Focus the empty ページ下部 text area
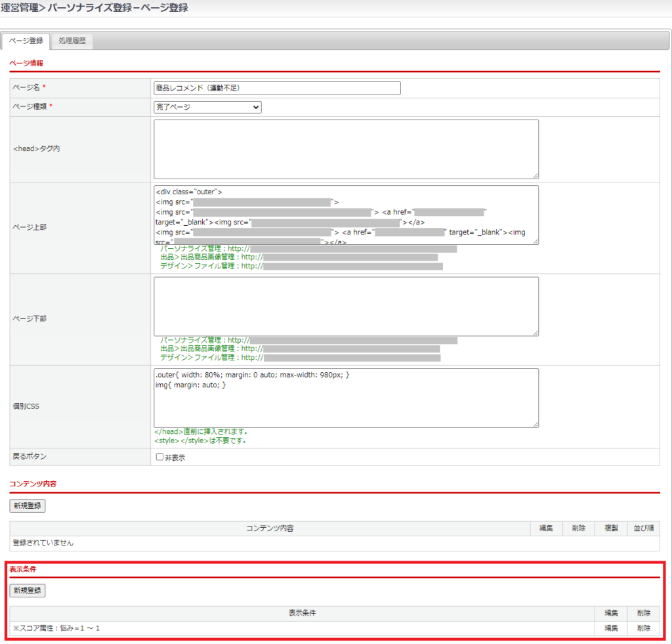This screenshot has height=644, width=672. click(x=346, y=306)
